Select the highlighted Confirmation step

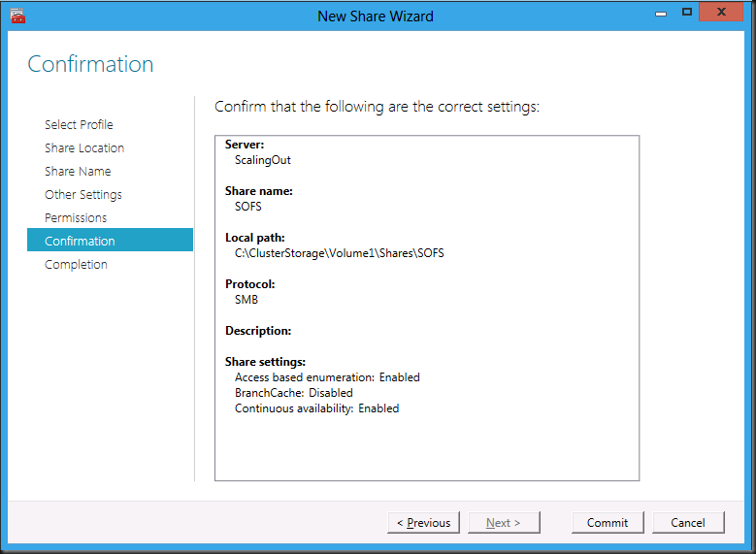(110, 240)
